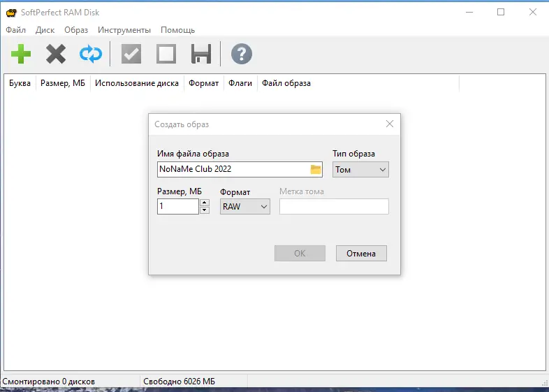Click the Свободно 6026 МБ status text
This screenshot has height=392, width=549.
point(179,382)
